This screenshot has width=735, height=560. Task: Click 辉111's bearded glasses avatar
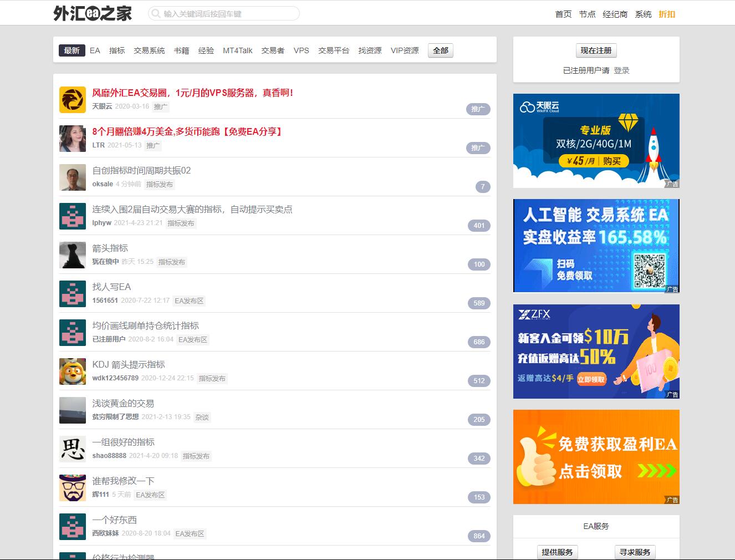[73, 488]
